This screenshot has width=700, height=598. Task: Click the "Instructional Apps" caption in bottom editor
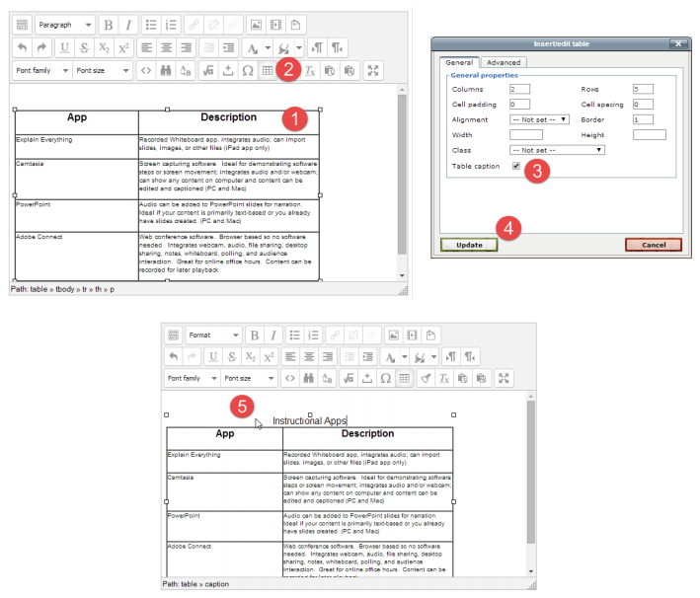coord(309,420)
